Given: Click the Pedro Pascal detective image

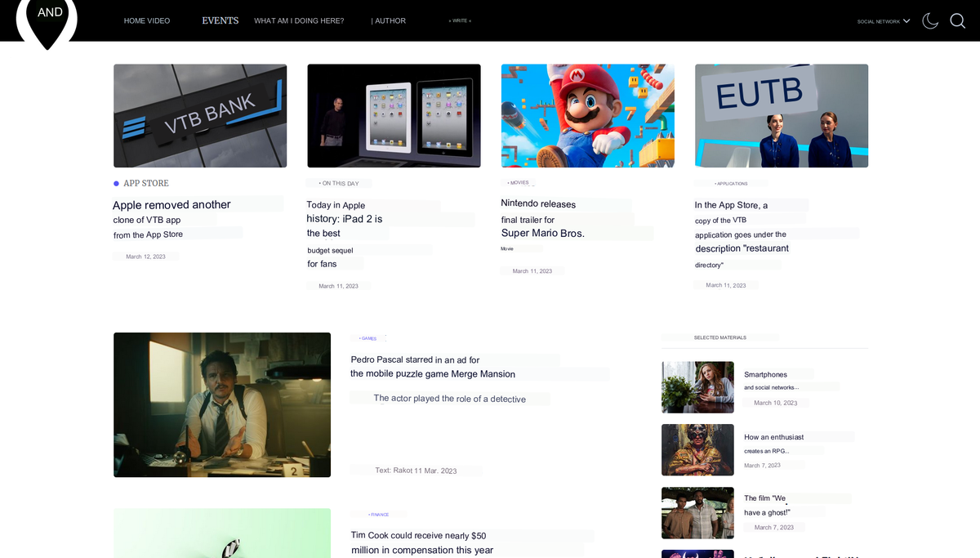Looking at the screenshot, I should (222, 404).
